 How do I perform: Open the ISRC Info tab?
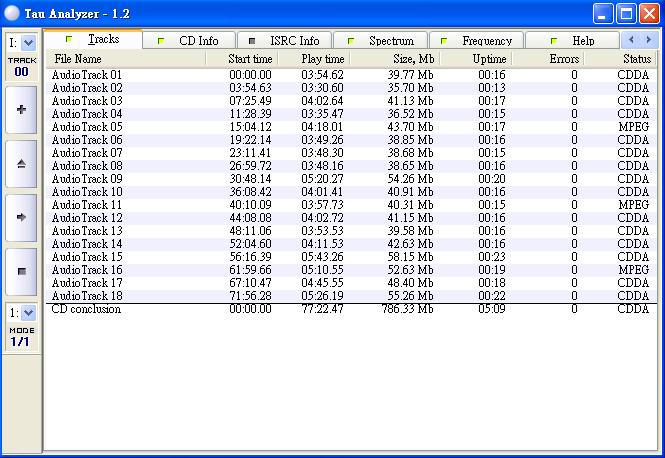(285, 41)
